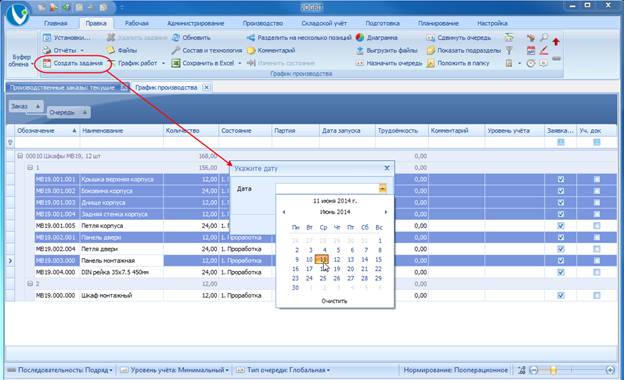Screen dimensions: 624x380
Task: Open the Дата field dropdown arrow
Action: tap(382, 189)
